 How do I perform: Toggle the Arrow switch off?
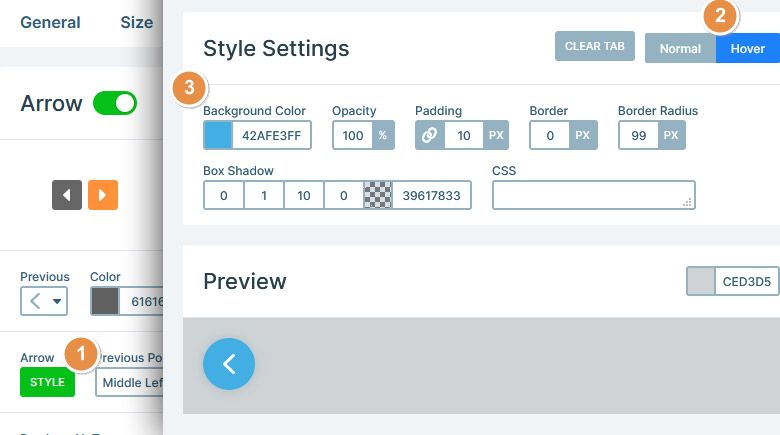click(115, 103)
